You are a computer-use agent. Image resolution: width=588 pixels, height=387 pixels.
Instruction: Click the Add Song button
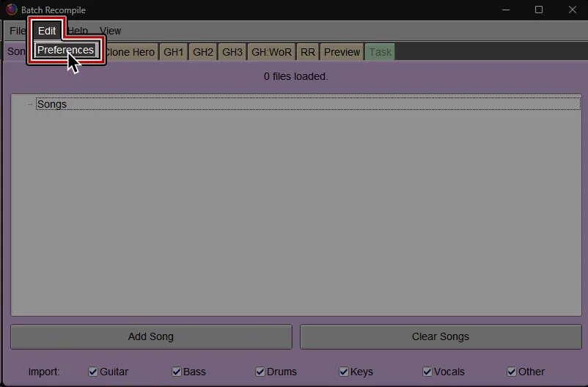click(x=151, y=336)
